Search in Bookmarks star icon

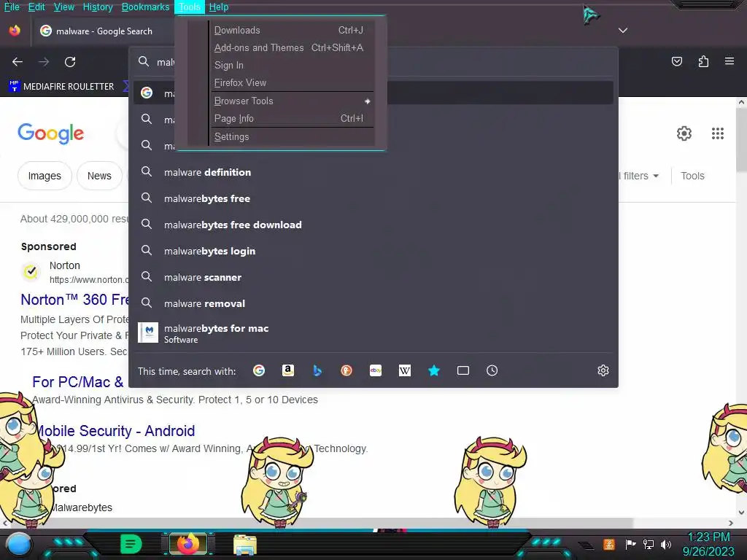click(434, 370)
